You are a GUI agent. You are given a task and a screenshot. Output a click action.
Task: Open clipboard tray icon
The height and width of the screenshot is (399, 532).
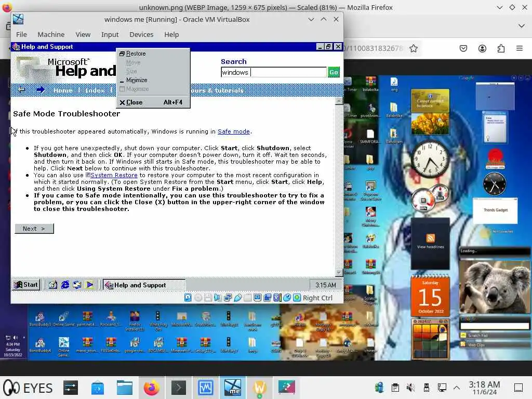[x=395, y=388]
